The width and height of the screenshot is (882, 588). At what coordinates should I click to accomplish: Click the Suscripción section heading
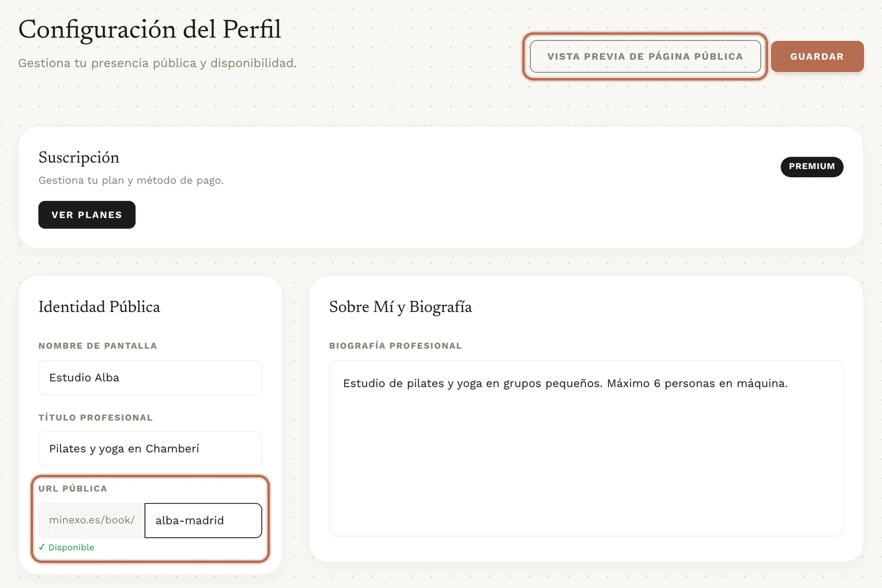pyautogui.click(x=79, y=158)
